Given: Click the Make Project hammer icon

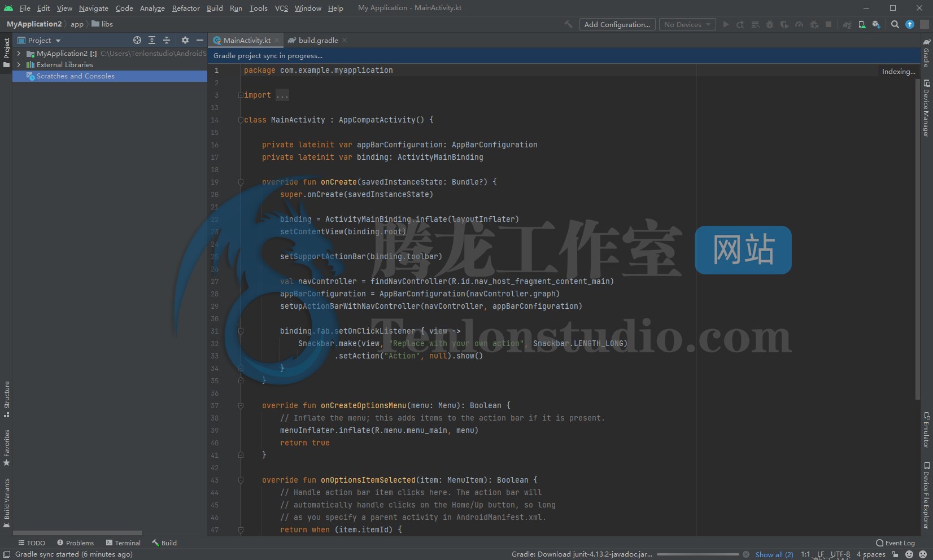Looking at the screenshot, I should point(568,24).
